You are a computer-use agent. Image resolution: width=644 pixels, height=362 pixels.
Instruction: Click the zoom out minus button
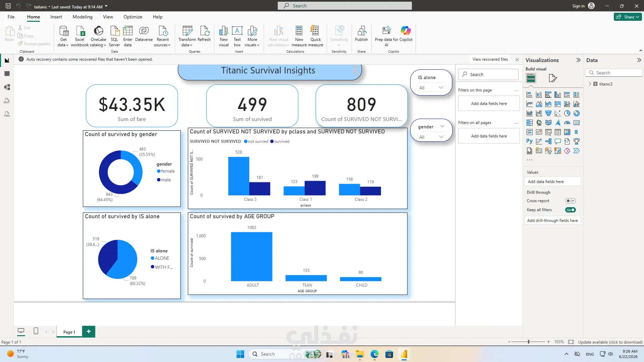509,342
